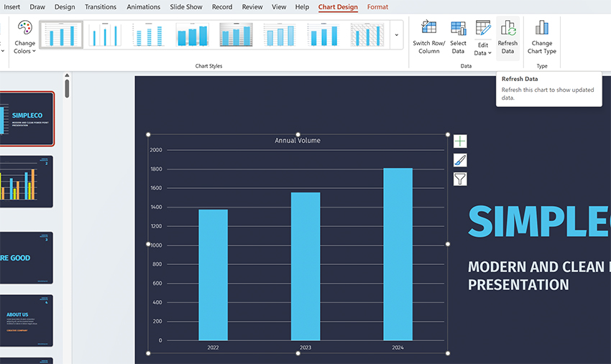This screenshot has width=611, height=364.
Task: Open Change Chart Type
Action: tap(542, 37)
